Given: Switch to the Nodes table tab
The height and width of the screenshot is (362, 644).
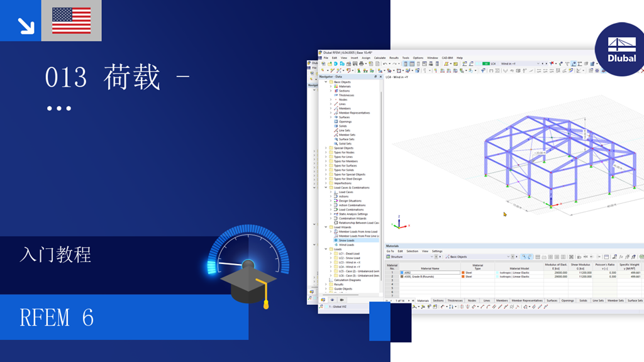Looking at the screenshot, I should click(x=472, y=300).
